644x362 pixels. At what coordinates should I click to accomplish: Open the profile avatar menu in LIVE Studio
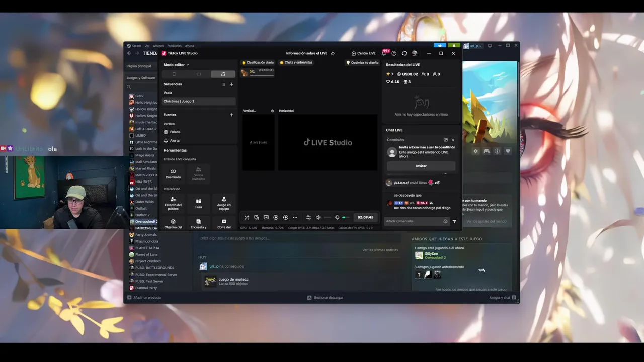(414, 53)
